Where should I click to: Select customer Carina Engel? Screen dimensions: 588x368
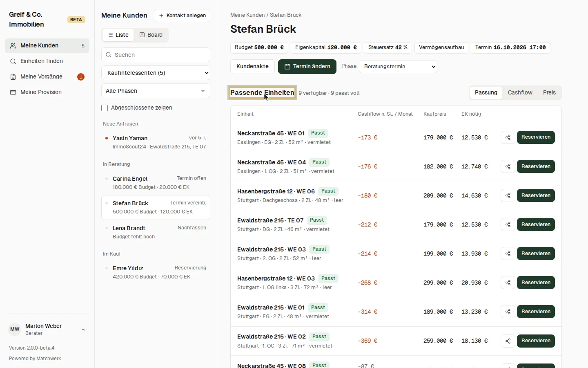[x=156, y=183]
